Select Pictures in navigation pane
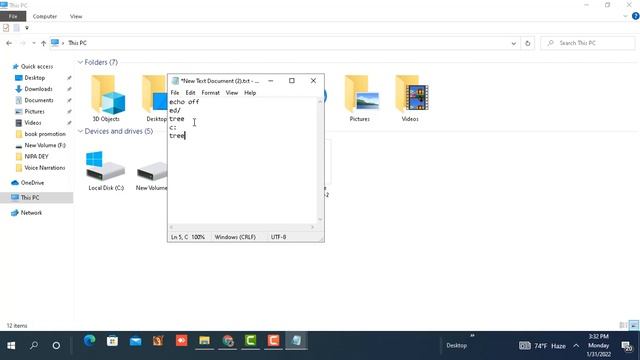This screenshot has height=360, width=640. (x=34, y=111)
